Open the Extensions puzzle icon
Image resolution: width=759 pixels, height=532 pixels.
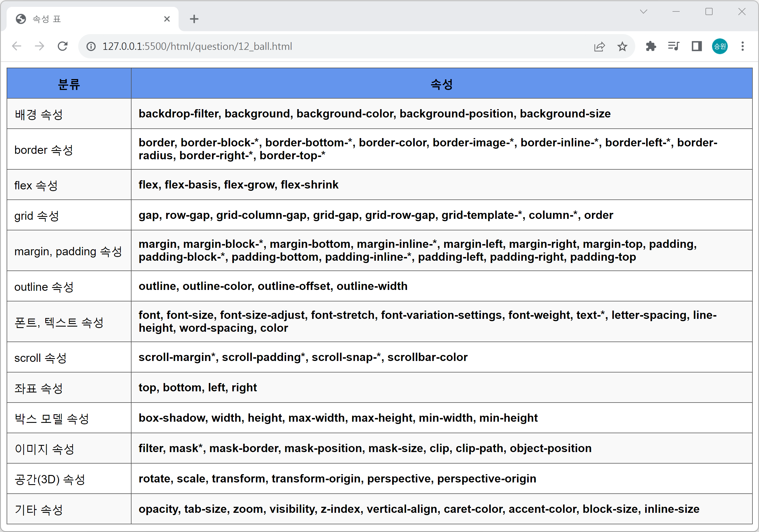click(651, 46)
